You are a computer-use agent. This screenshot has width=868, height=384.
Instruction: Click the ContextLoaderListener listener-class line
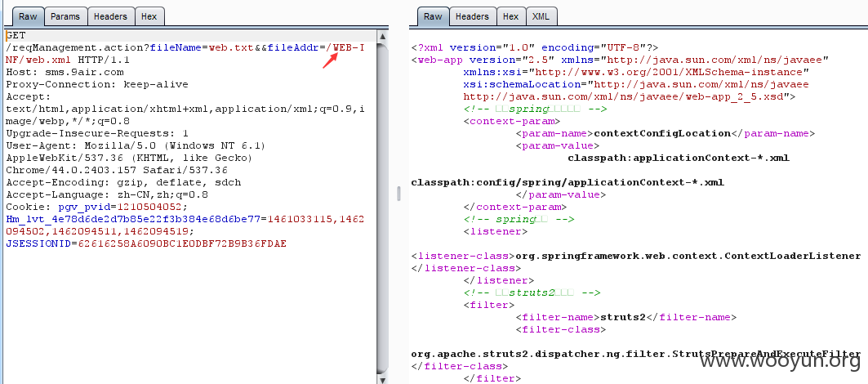tap(635, 256)
